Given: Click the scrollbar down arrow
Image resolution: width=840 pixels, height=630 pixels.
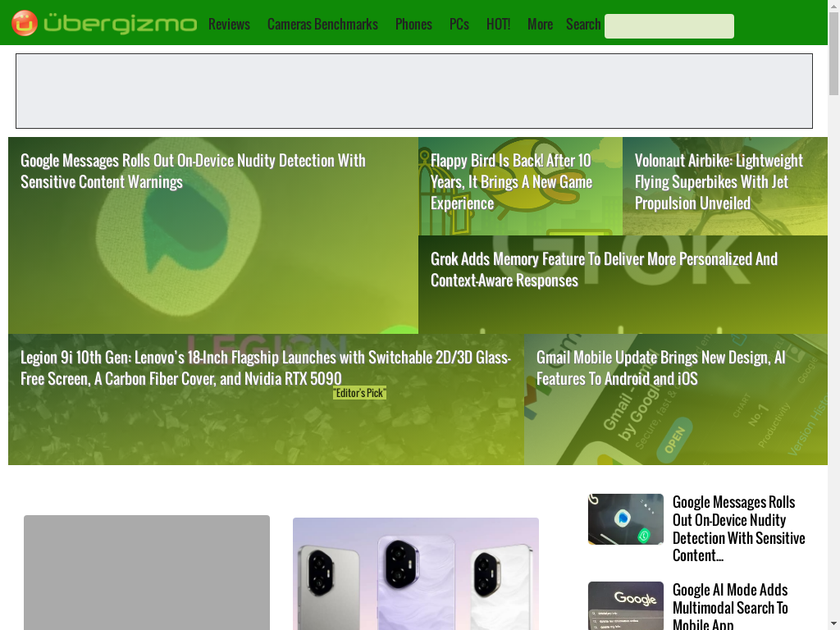Looking at the screenshot, I should click(x=833, y=624).
